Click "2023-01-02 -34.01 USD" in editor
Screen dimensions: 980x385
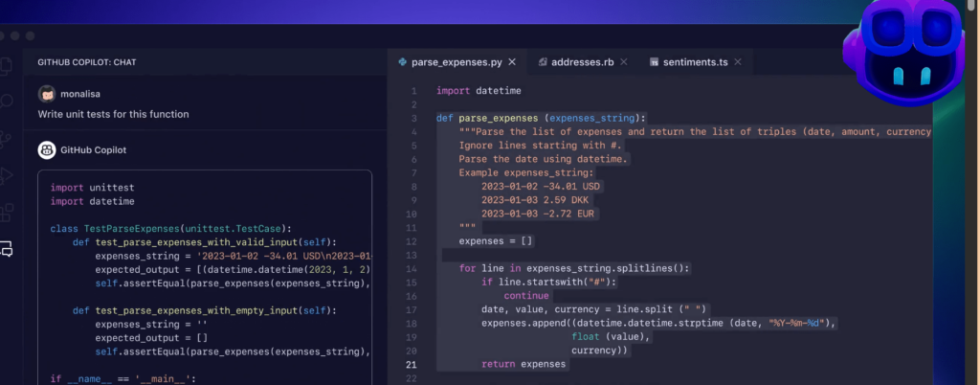click(x=541, y=187)
